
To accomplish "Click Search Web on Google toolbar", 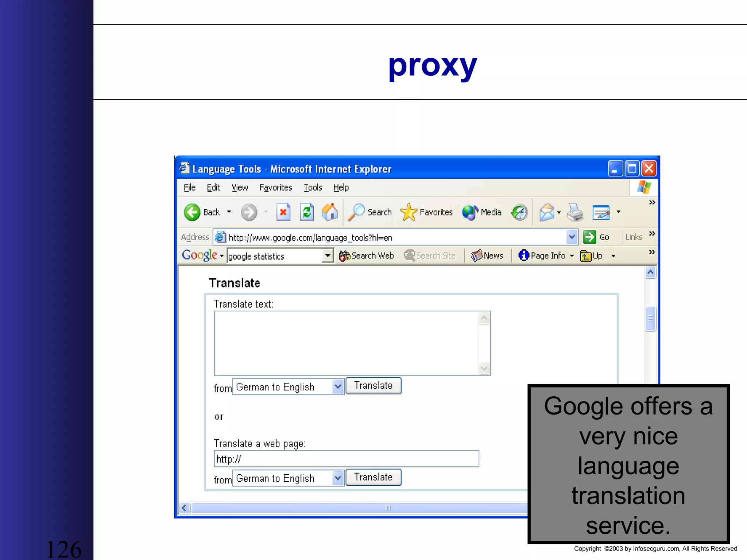I will (366, 256).
